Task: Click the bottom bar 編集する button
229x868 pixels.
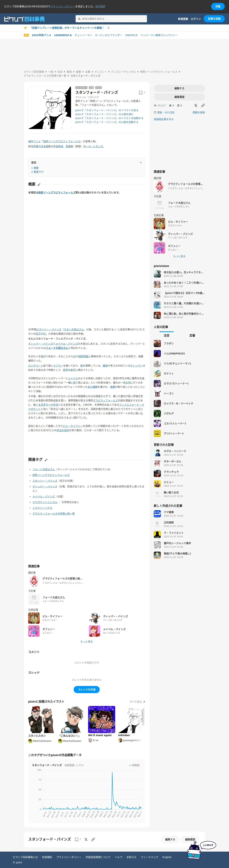Action: coord(170,839)
